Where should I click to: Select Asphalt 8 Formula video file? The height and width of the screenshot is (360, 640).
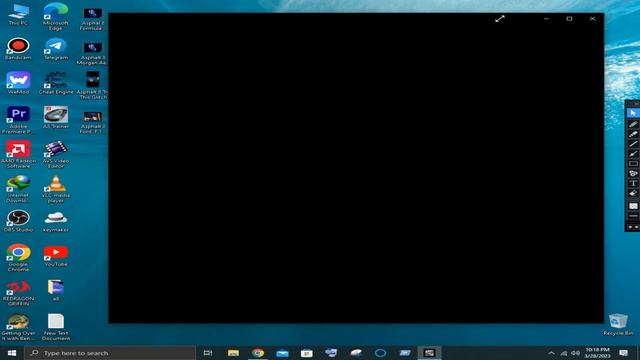tap(93, 19)
